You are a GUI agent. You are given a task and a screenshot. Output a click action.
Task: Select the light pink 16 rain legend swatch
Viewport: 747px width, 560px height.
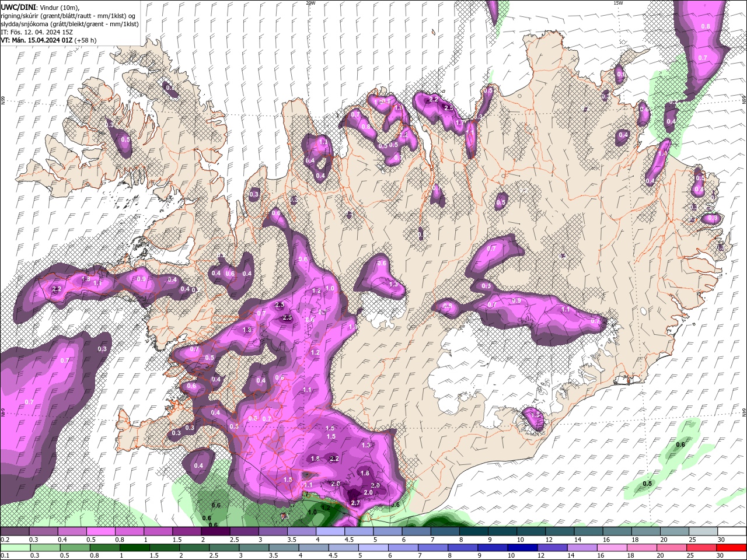click(x=612, y=548)
